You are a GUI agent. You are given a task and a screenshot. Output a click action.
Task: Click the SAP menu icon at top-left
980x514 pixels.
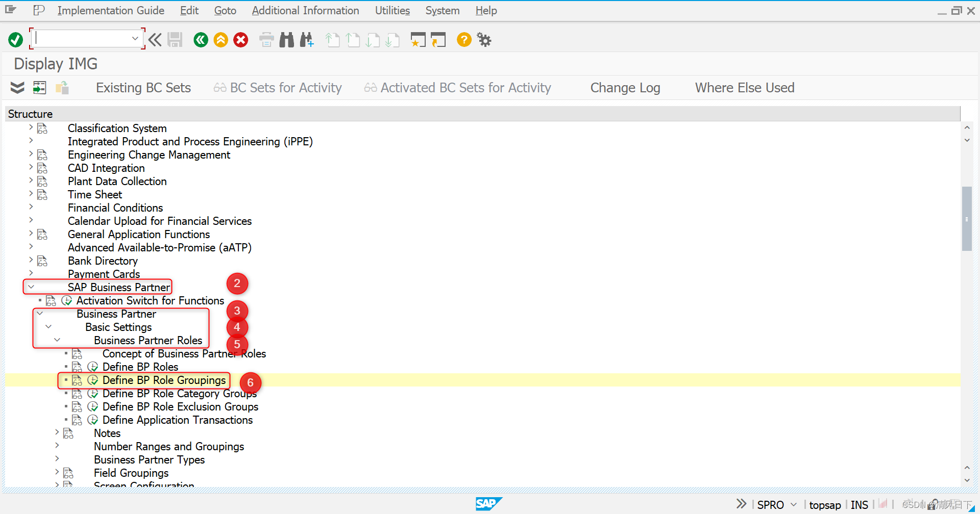pos(11,10)
